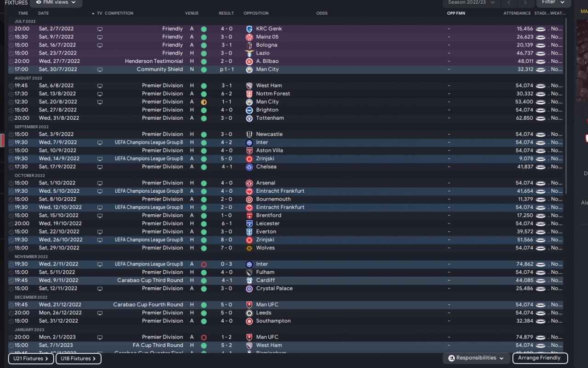Click the Arrange Friendly button

pos(539,358)
